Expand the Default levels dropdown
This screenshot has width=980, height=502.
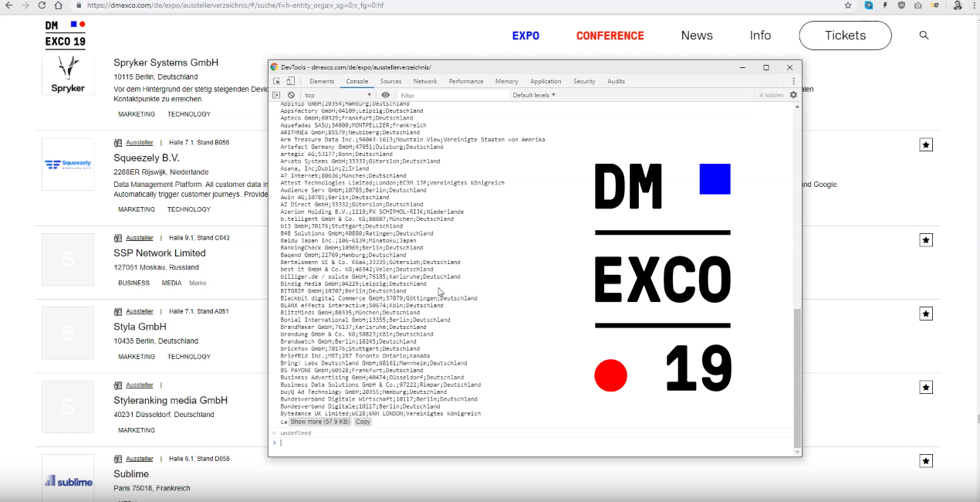[534, 95]
